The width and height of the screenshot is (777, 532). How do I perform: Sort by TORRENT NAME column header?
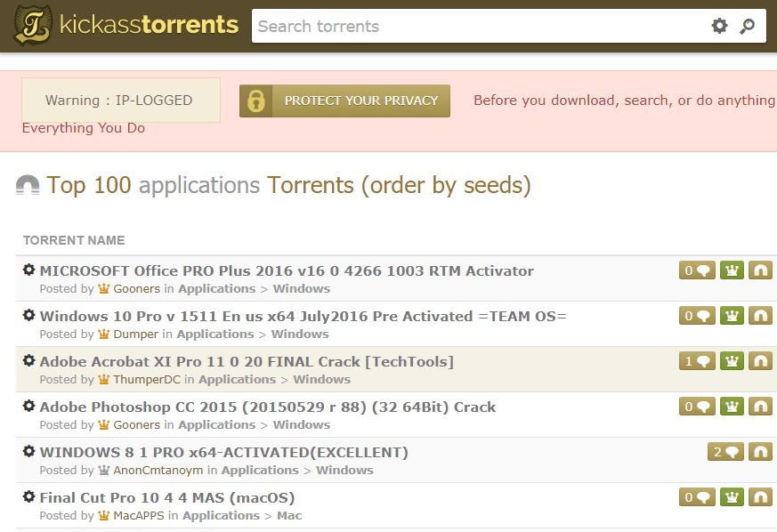point(74,240)
